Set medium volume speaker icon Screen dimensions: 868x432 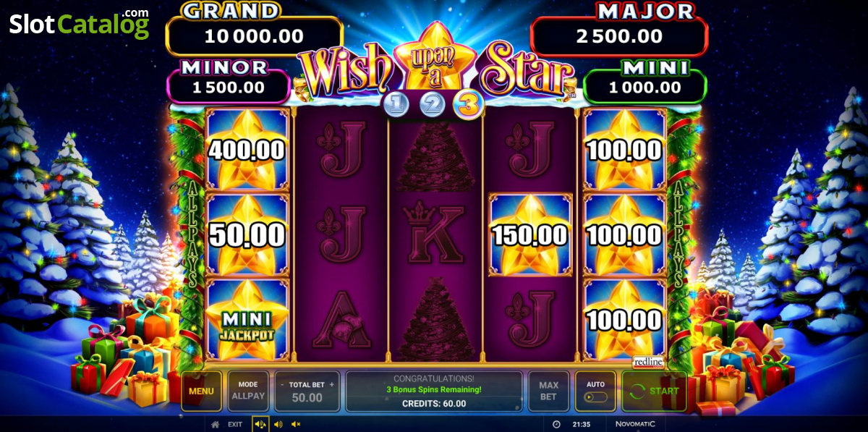[x=278, y=424]
